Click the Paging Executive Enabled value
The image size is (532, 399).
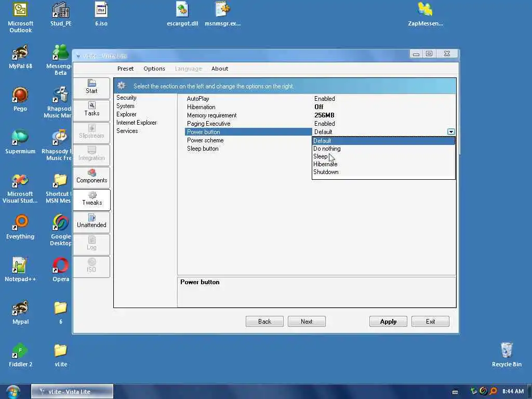(324, 124)
